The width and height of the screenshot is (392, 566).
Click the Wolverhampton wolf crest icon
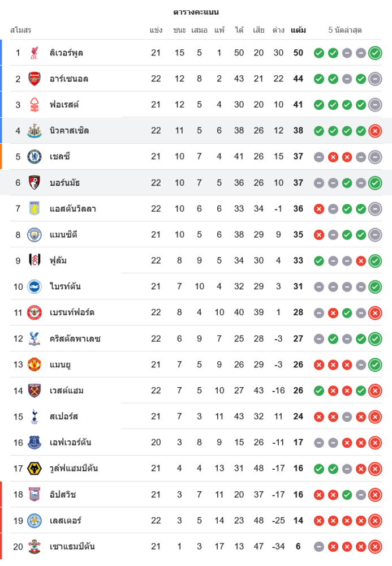click(x=35, y=468)
